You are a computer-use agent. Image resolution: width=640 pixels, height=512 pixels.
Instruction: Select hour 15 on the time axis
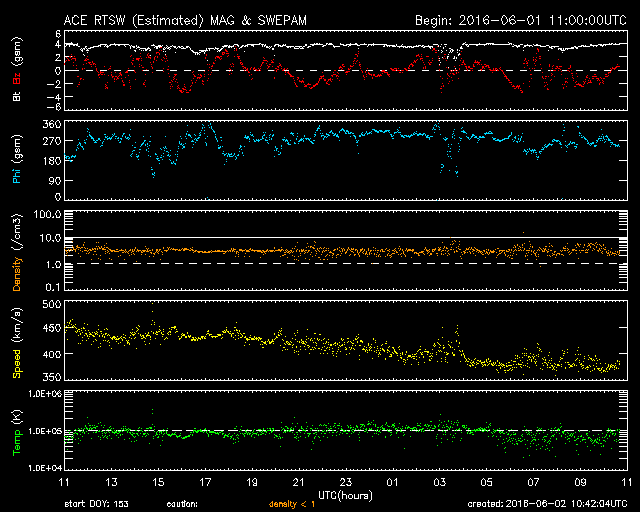click(x=157, y=482)
